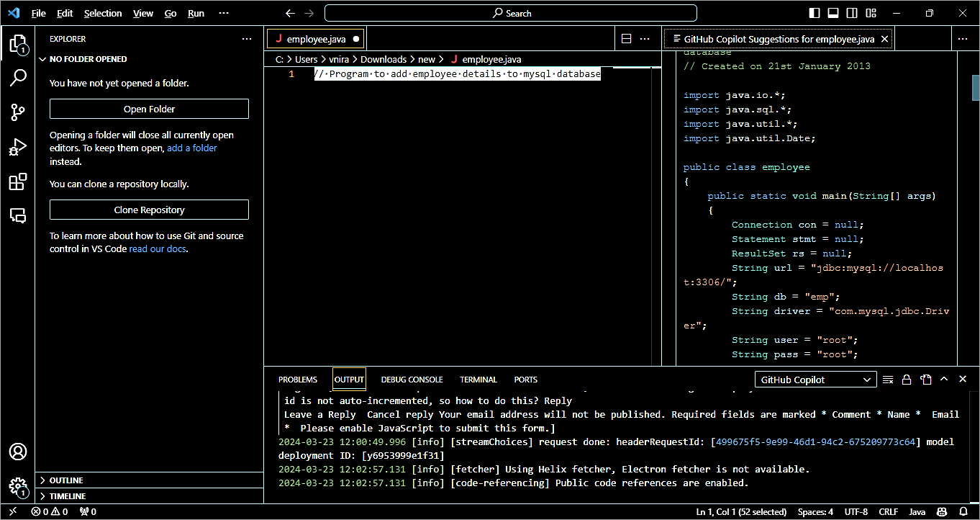This screenshot has height=520, width=980.
Task: Open the Source Control view
Action: point(17,112)
